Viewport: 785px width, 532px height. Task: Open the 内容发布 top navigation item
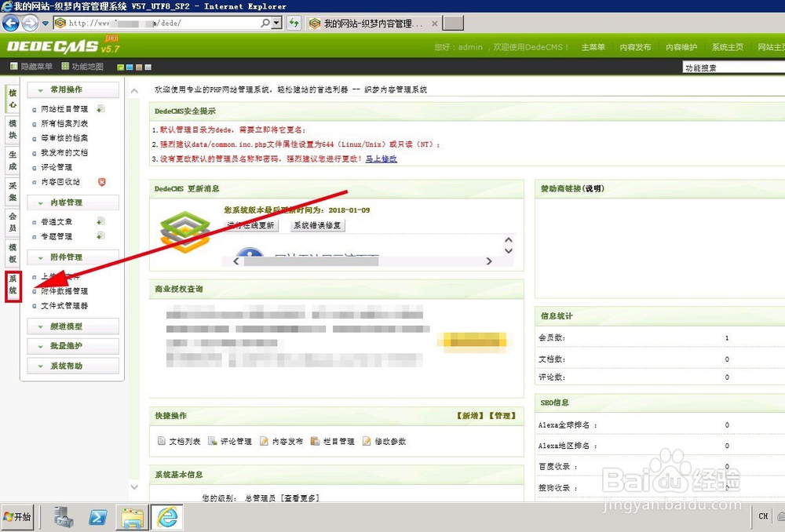tap(635, 47)
